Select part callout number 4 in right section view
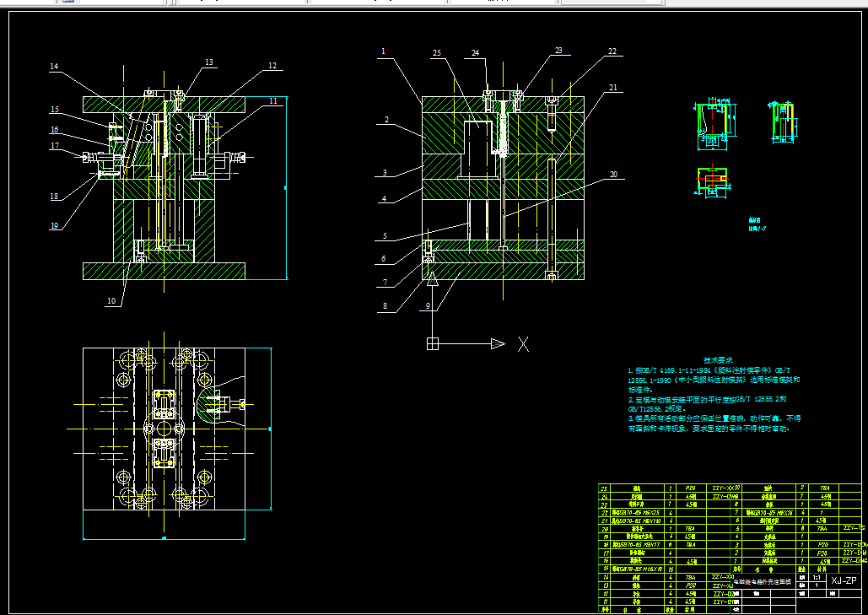 (384, 198)
